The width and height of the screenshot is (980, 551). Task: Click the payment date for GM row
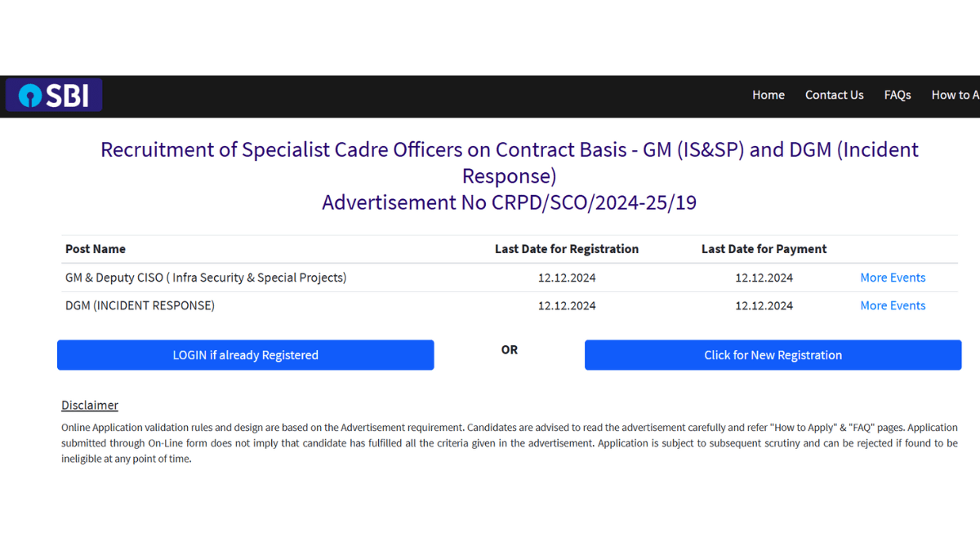[x=764, y=278]
